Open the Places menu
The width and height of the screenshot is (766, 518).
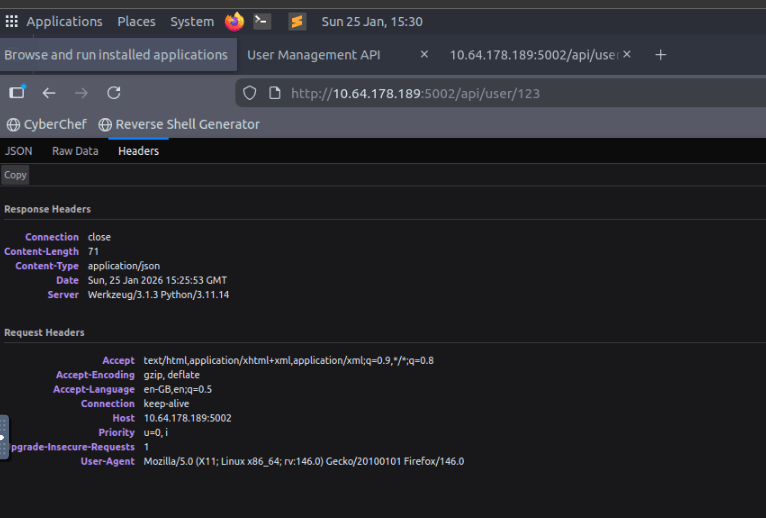point(136,22)
